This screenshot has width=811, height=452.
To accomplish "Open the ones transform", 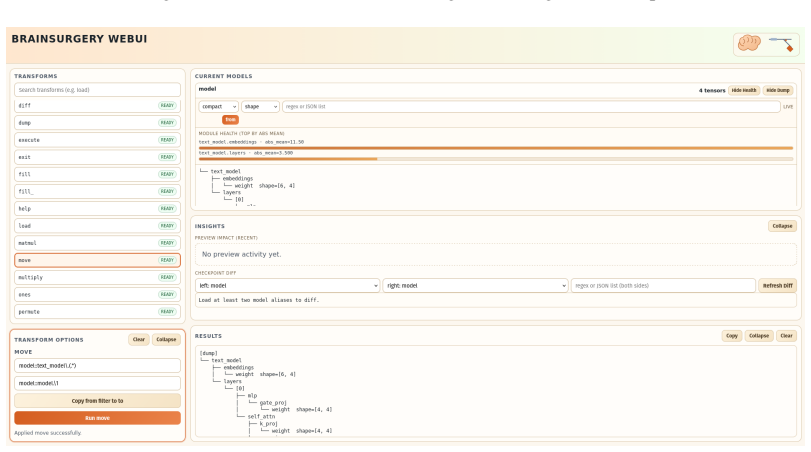I will pos(97,294).
